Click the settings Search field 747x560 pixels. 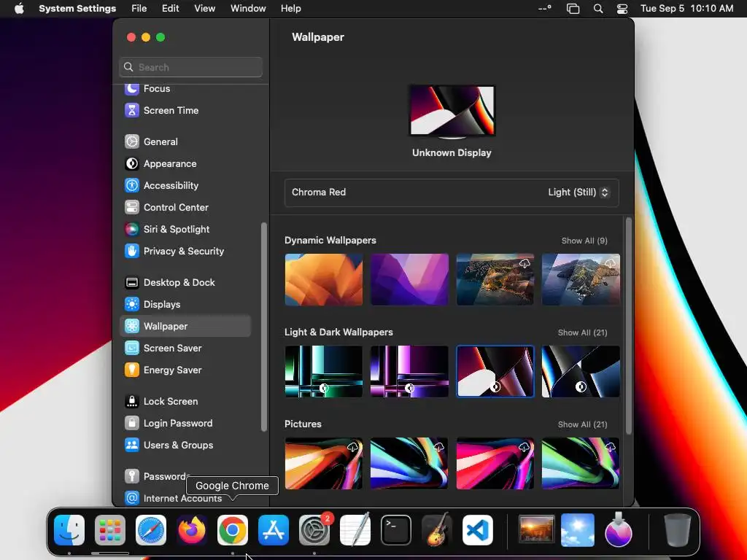(x=190, y=67)
